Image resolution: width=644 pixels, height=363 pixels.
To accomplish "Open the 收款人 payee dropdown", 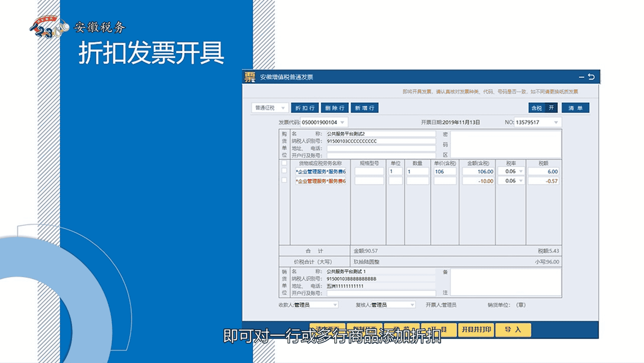I will click(335, 305).
